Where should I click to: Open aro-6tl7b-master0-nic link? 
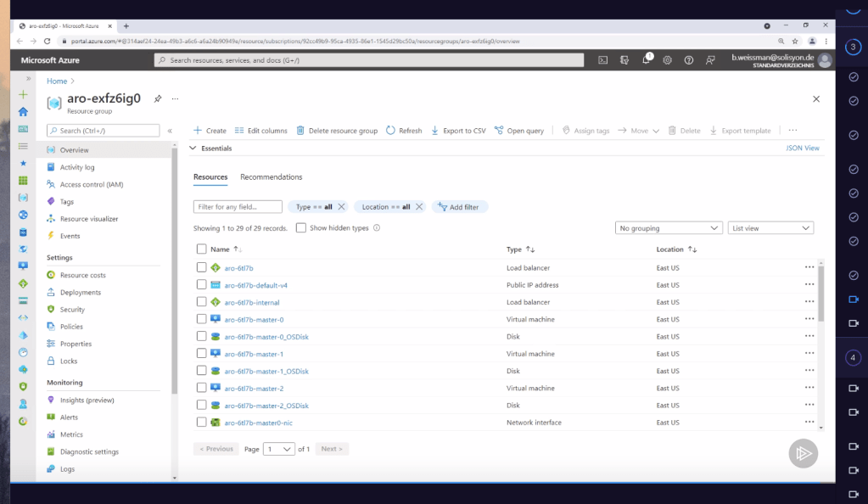(x=259, y=423)
